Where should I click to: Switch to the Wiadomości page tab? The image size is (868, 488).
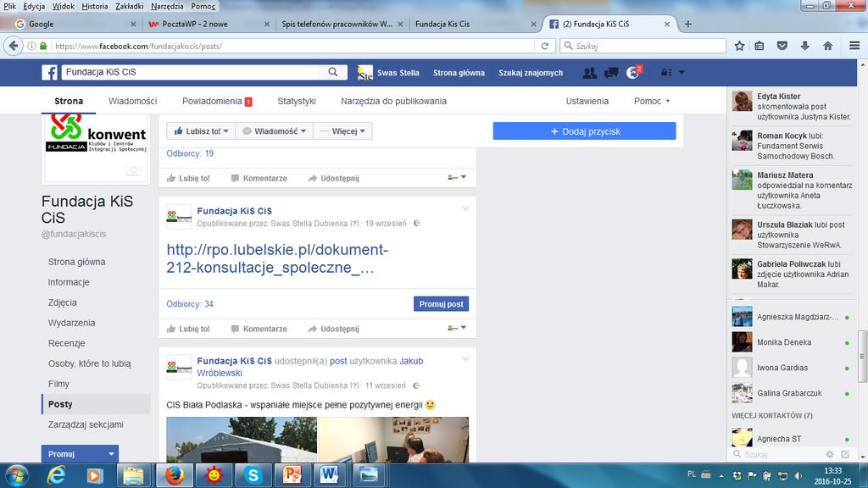pyautogui.click(x=133, y=102)
